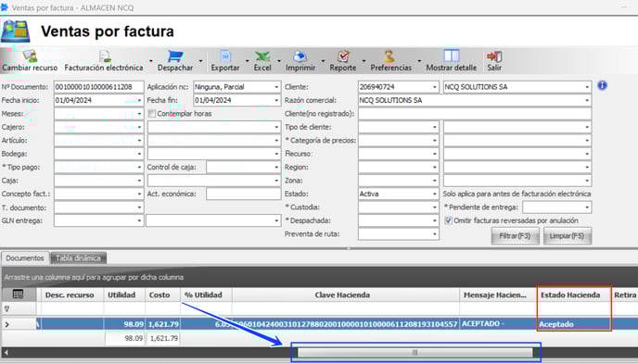Open the Custodia dropdown
Screen dimensions: 638x364
click(x=435, y=207)
